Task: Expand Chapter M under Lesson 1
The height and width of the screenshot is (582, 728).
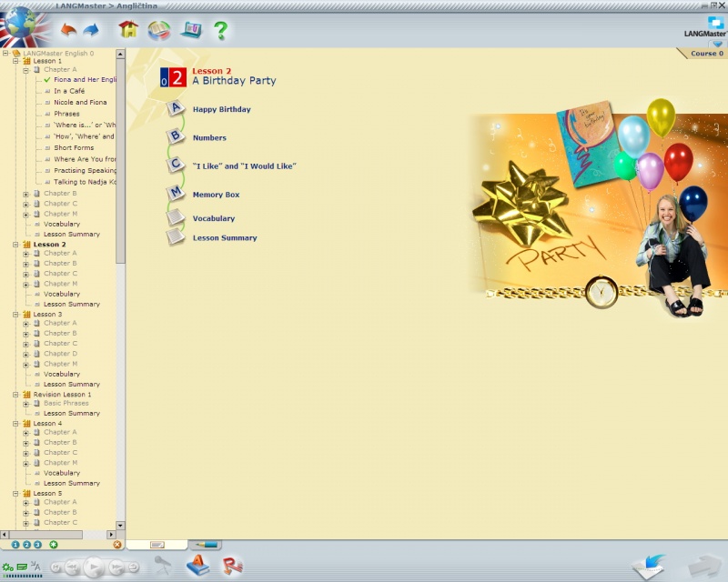Action: pos(26,215)
